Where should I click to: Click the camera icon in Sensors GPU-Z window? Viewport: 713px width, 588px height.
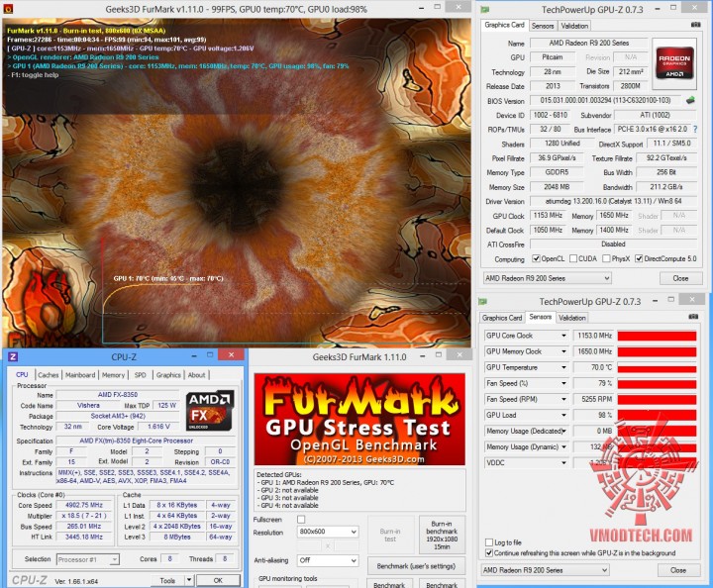693,316
